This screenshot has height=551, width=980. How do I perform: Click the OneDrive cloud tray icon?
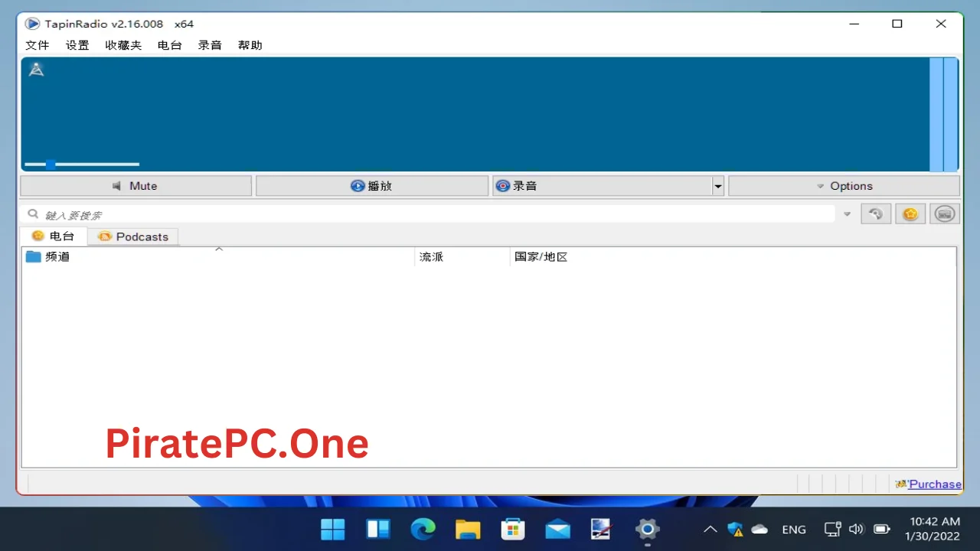(x=759, y=529)
